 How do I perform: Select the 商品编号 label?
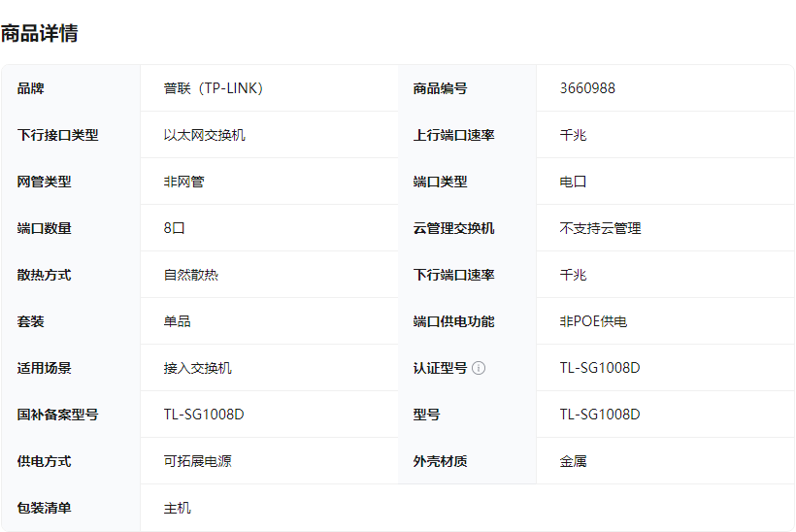pos(440,88)
